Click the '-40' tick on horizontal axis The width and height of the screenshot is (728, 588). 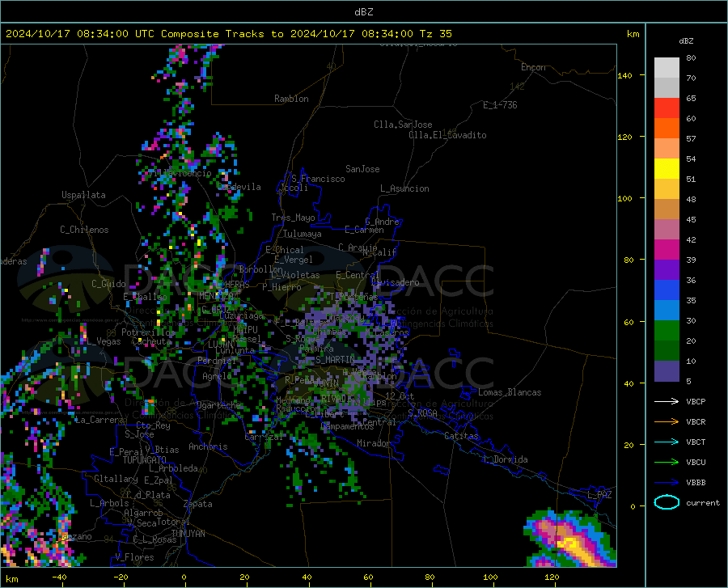point(59,577)
